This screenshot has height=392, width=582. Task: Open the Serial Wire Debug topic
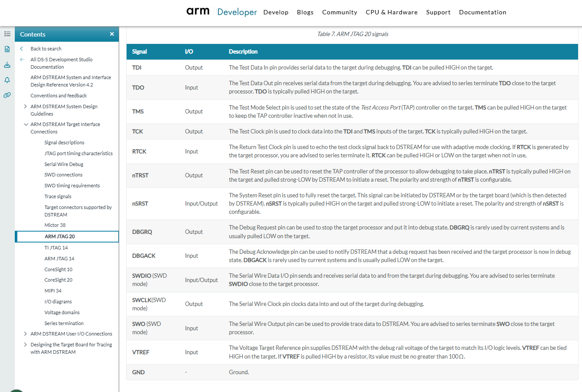click(64, 164)
